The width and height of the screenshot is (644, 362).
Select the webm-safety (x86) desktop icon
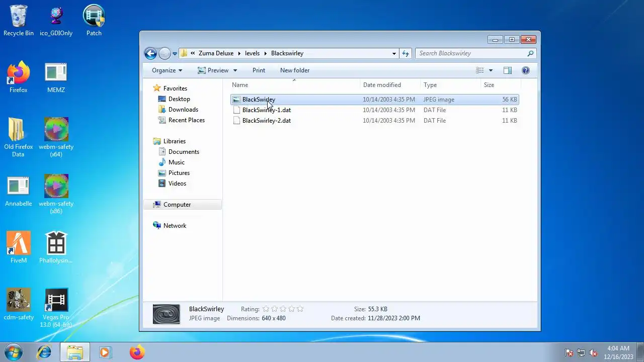(56, 194)
